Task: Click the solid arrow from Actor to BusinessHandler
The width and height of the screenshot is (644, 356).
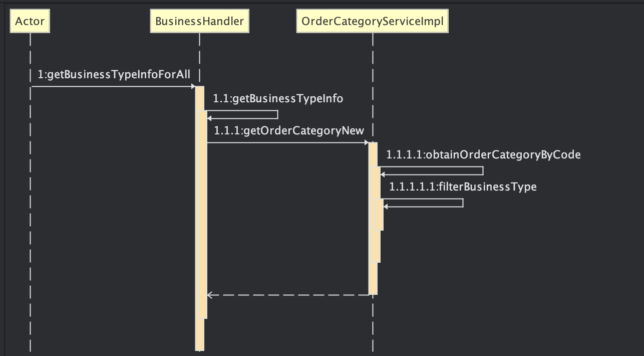Action: [113, 87]
